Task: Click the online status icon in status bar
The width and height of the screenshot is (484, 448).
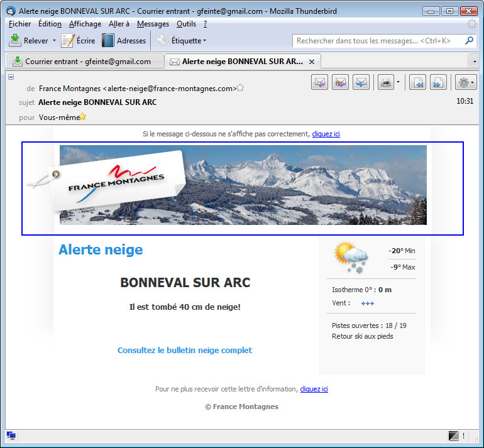Action: pos(11,435)
